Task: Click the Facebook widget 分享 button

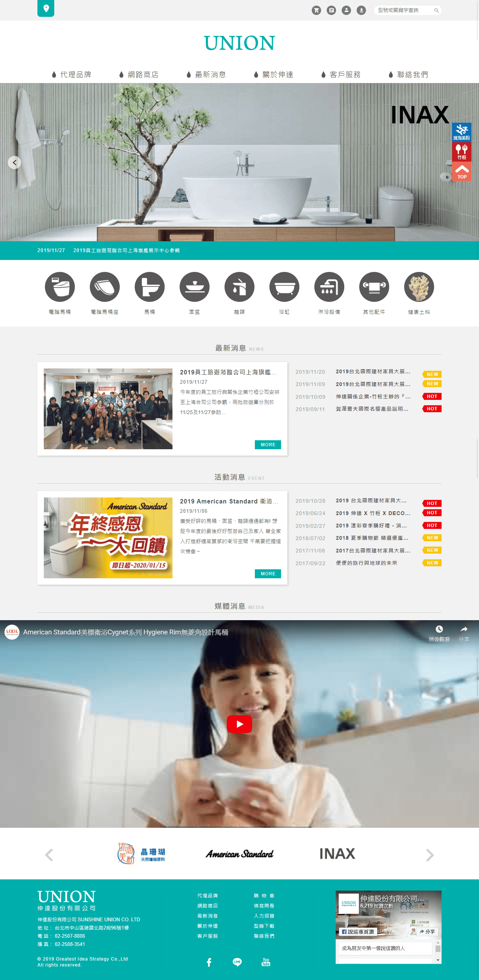Action: click(x=427, y=932)
